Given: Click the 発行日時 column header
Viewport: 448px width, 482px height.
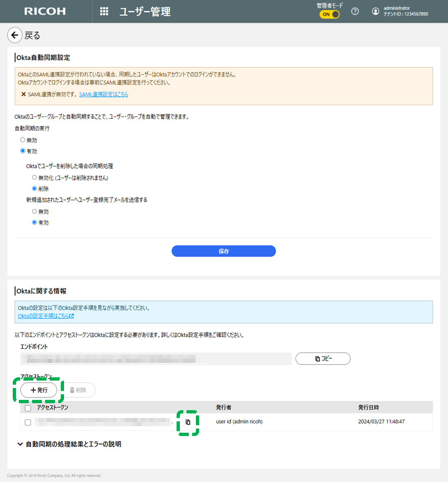Looking at the screenshot, I should click(x=368, y=408).
